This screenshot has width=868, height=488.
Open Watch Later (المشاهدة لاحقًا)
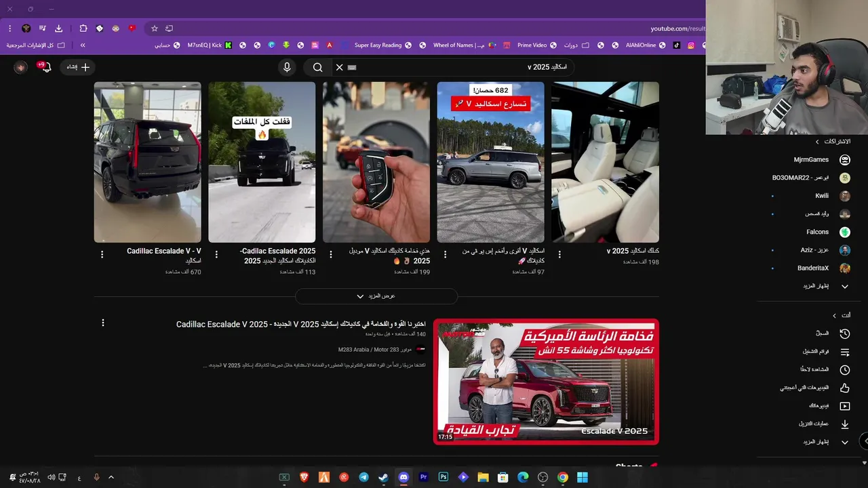pyautogui.click(x=826, y=369)
